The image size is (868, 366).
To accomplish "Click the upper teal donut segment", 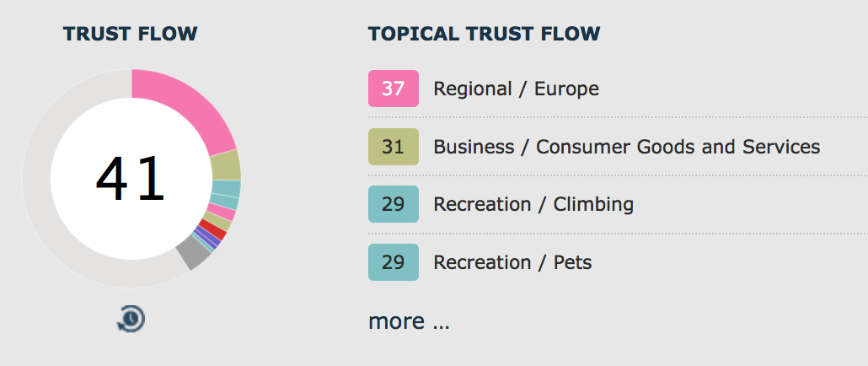I will (226, 189).
